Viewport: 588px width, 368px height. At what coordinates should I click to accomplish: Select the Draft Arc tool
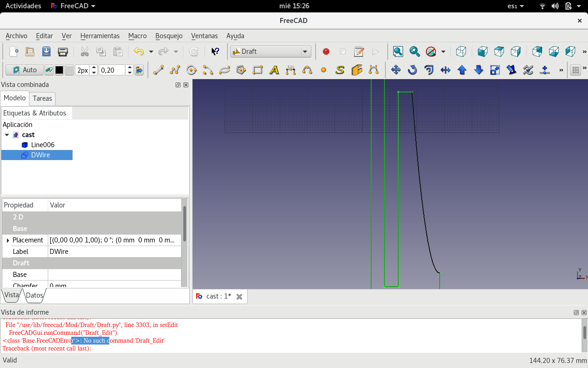208,70
